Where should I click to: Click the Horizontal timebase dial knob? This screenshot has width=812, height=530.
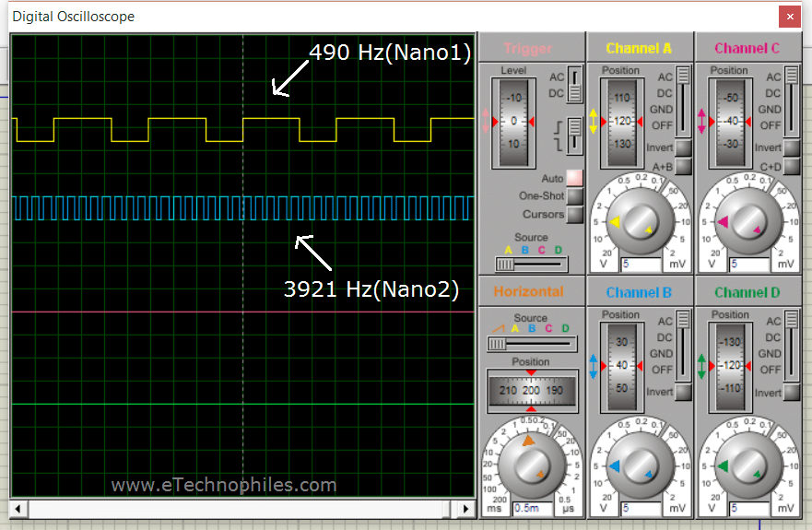pos(532,465)
